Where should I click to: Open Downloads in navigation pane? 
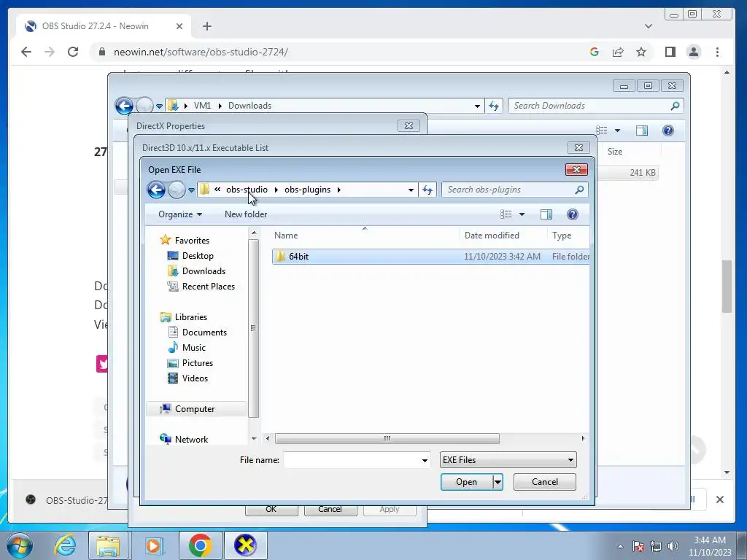pos(204,271)
